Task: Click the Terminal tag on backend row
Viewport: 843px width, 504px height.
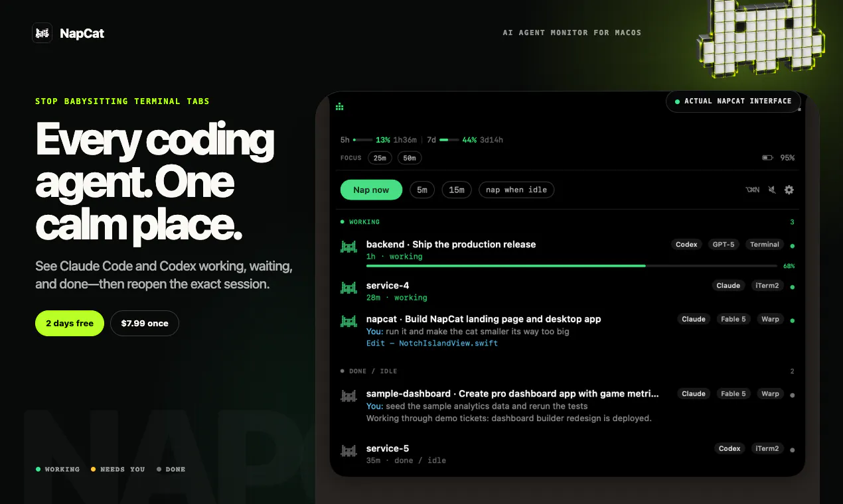Action: click(x=765, y=245)
